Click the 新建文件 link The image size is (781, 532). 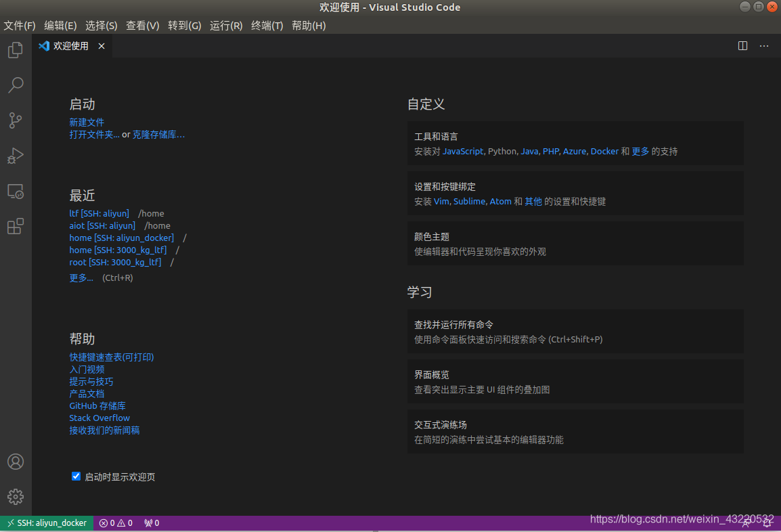pos(87,122)
